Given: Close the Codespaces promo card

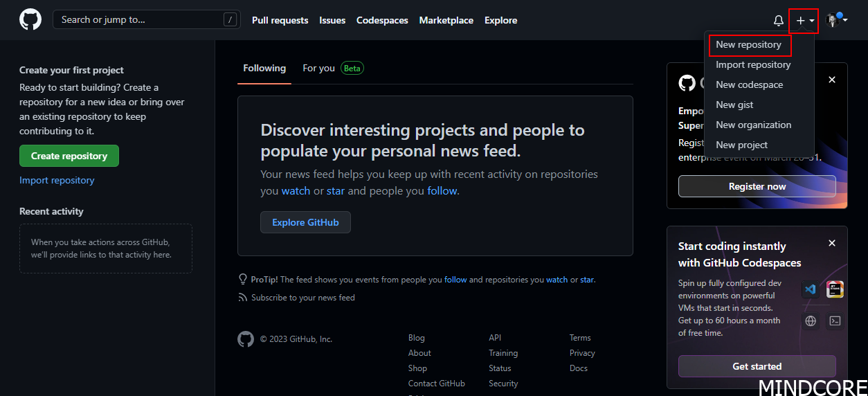Looking at the screenshot, I should point(832,243).
